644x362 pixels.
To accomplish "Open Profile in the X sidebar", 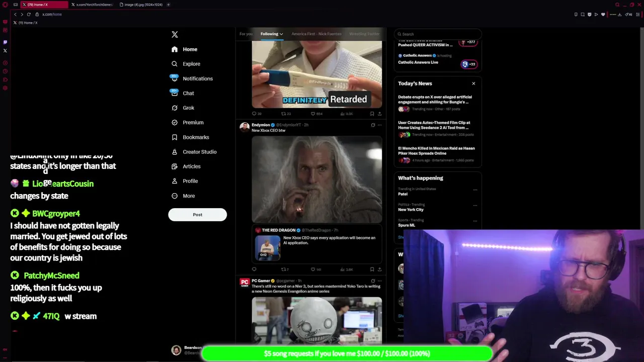I will click(x=184, y=181).
